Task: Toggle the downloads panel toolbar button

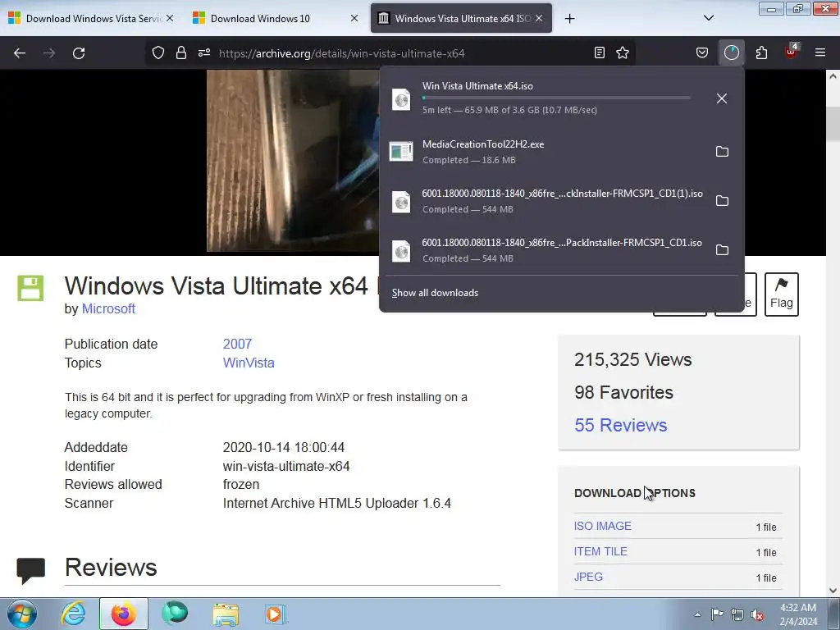Action: (731, 52)
